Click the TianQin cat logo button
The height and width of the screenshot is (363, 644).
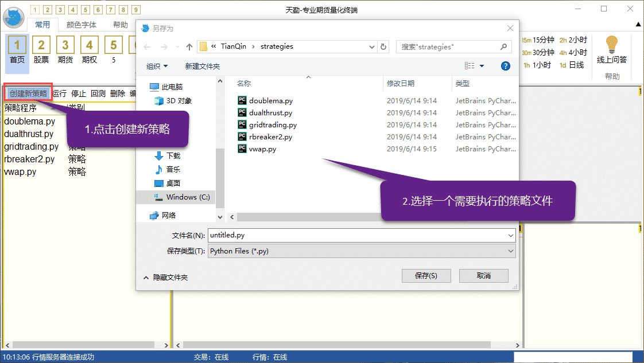[x=14, y=18]
